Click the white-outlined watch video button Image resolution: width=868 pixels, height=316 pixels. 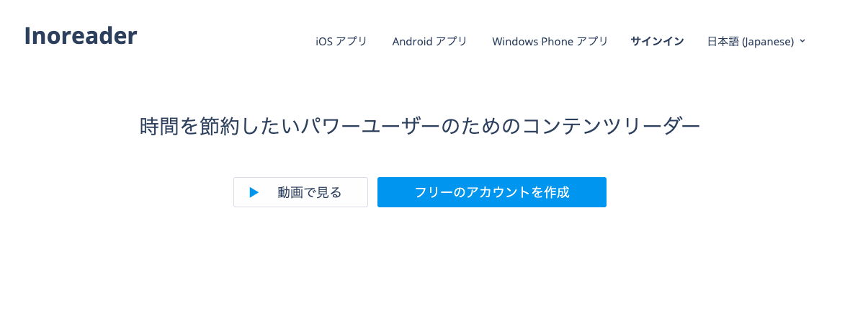pyautogui.click(x=300, y=192)
